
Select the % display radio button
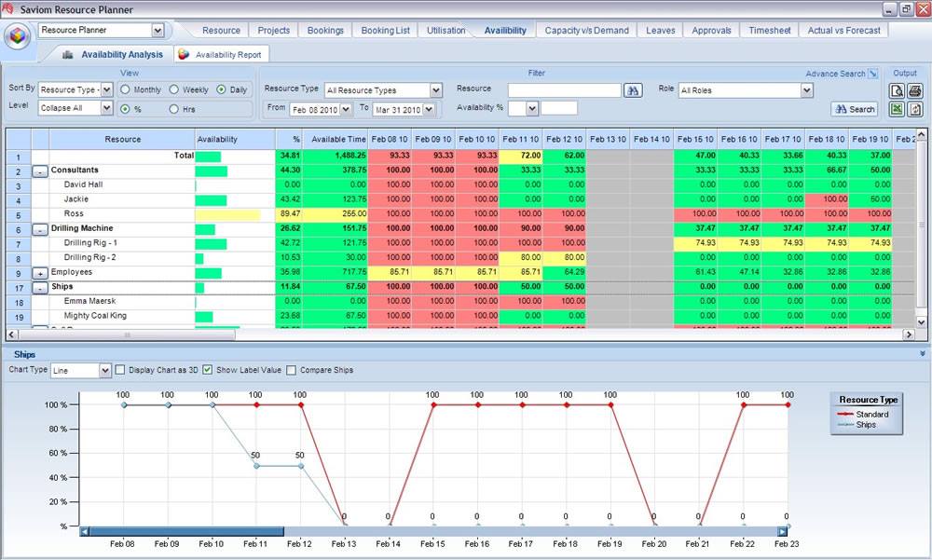pos(126,109)
